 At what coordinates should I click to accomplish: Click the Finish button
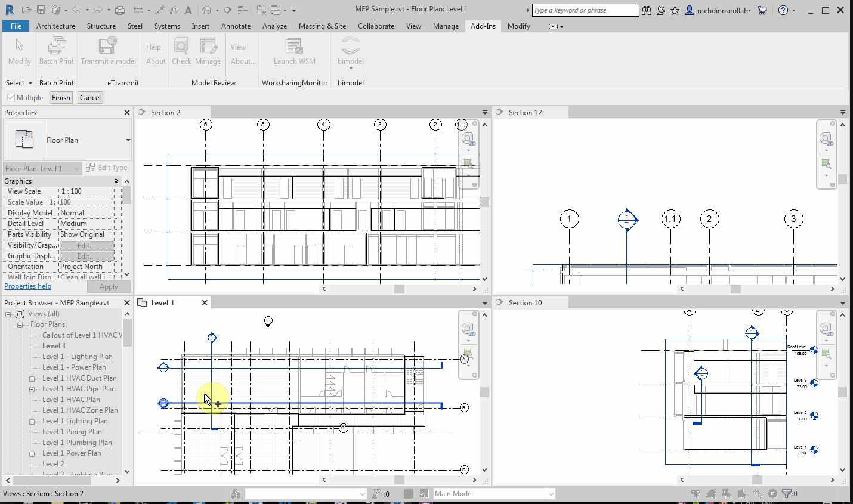[x=61, y=98]
